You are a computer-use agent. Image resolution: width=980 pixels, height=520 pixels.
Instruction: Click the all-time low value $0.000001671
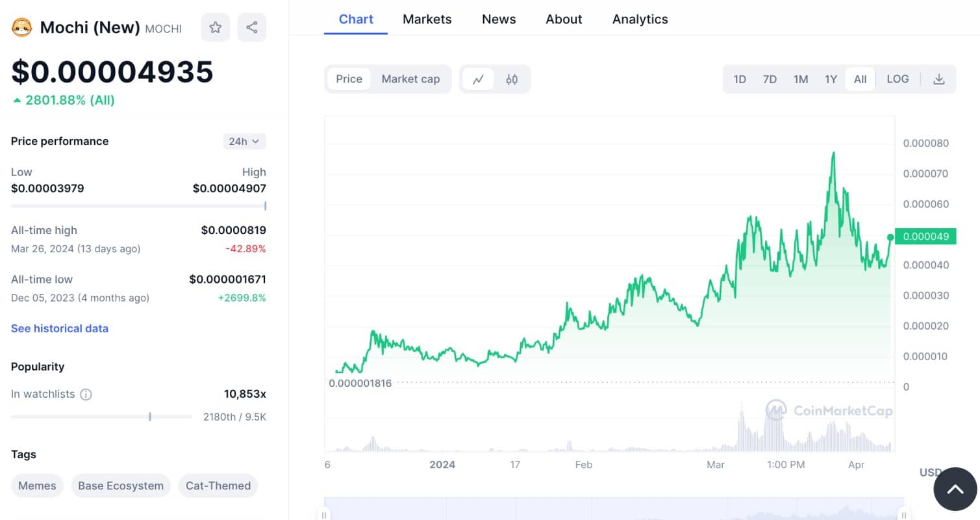click(227, 279)
